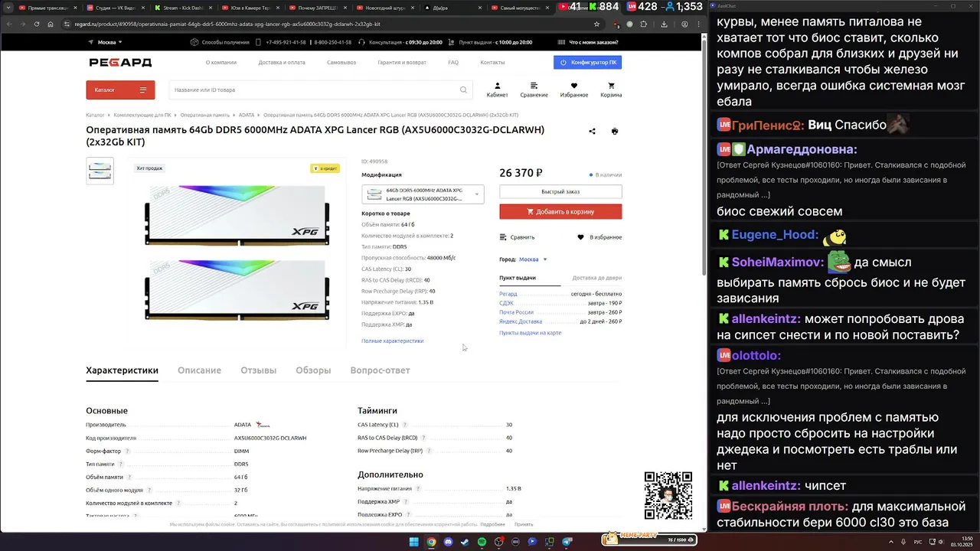Click Добавить в корзину button

point(560,211)
